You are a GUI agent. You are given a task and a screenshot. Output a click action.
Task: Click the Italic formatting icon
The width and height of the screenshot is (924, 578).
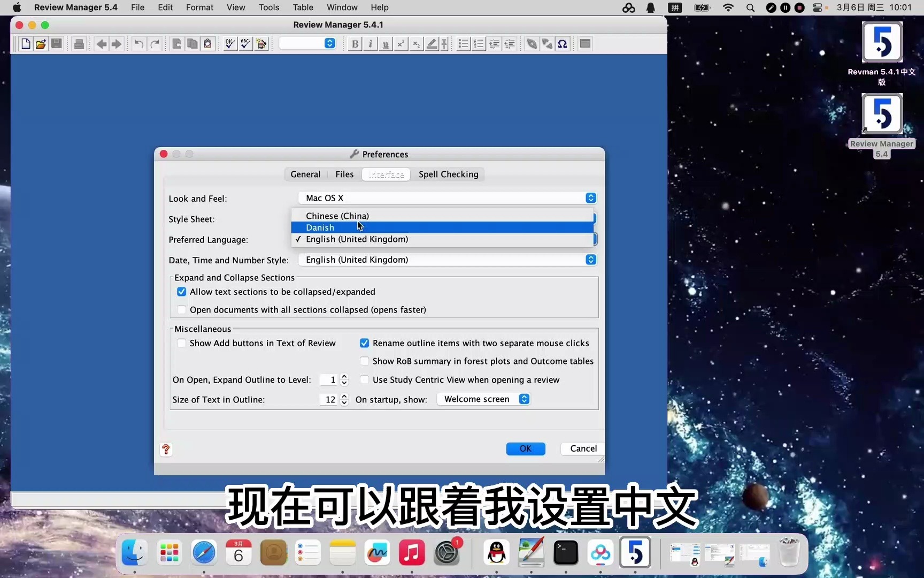(370, 44)
